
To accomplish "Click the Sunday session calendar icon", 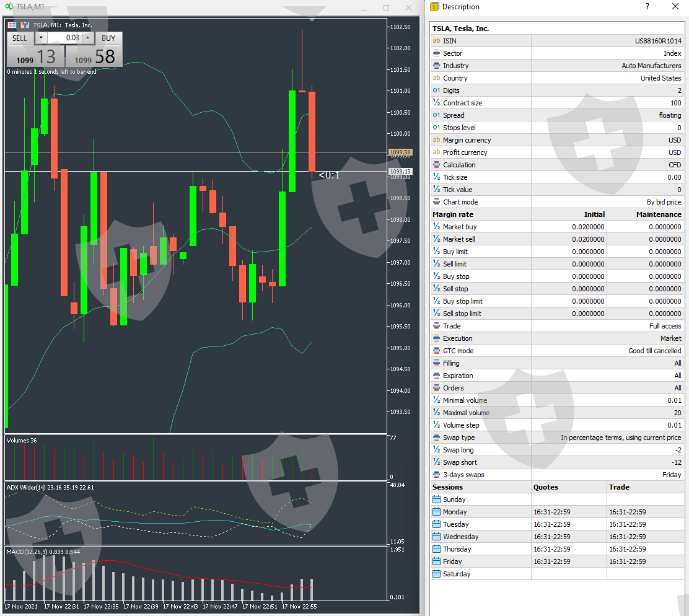I will [x=436, y=499].
